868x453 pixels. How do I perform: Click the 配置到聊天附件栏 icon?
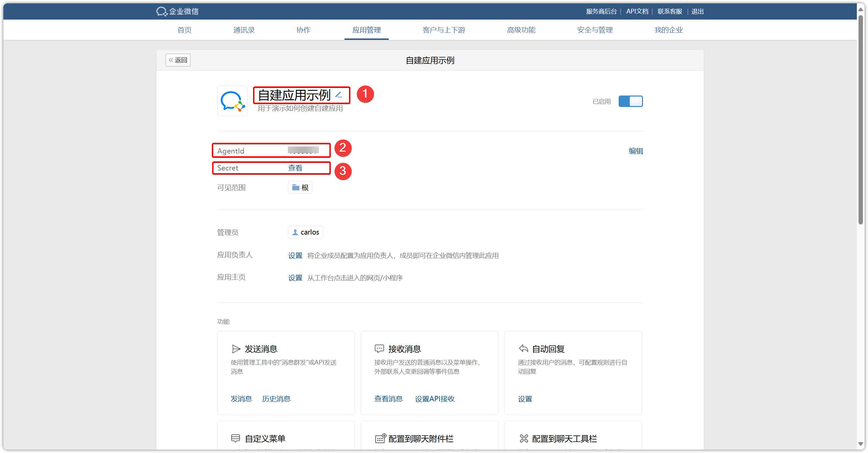[x=380, y=438]
